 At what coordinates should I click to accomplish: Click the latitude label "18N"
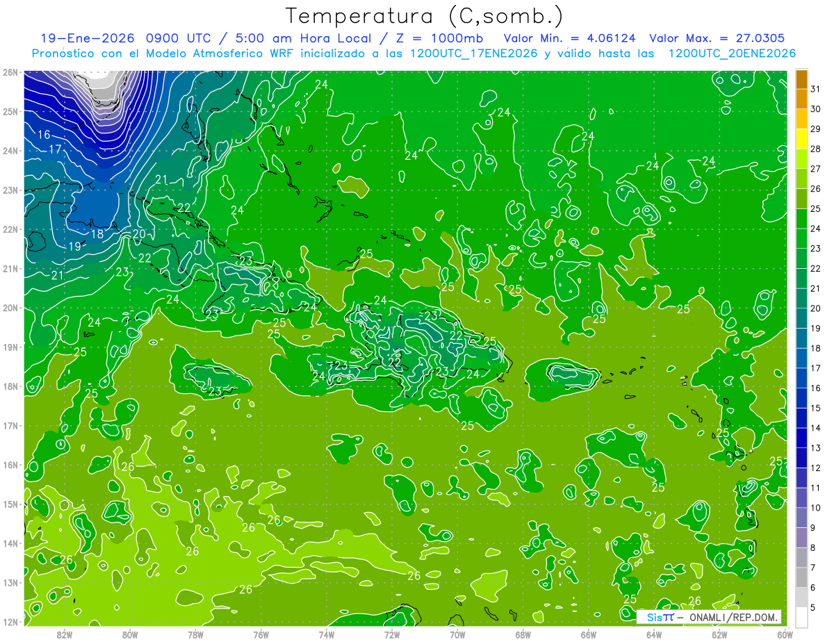click(10, 386)
